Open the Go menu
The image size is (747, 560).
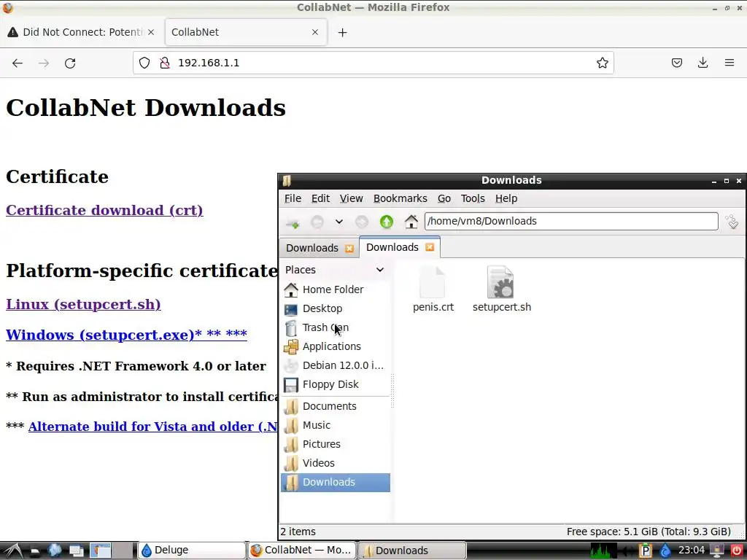click(x=444, y=198)
